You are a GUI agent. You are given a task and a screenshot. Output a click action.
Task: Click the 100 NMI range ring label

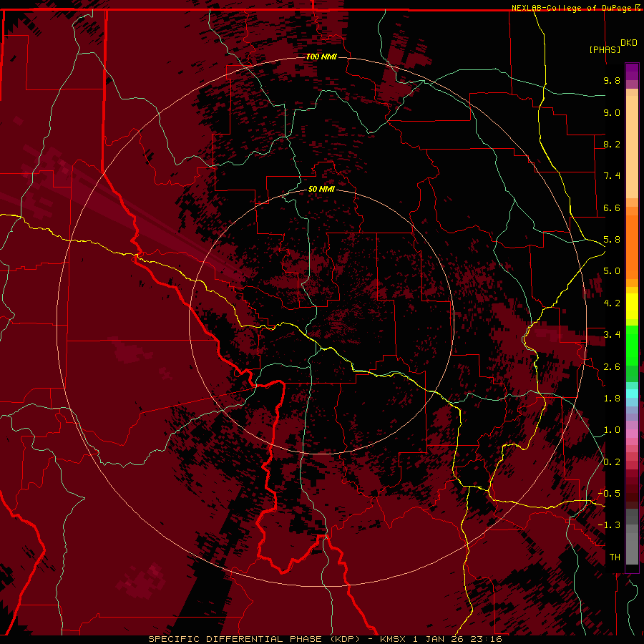click(321, 57)
